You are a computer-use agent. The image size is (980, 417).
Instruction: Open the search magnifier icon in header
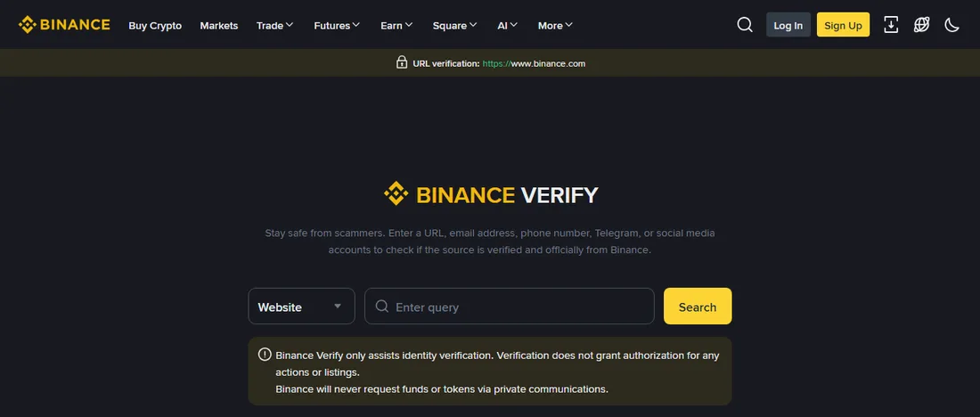click(745, 25)
